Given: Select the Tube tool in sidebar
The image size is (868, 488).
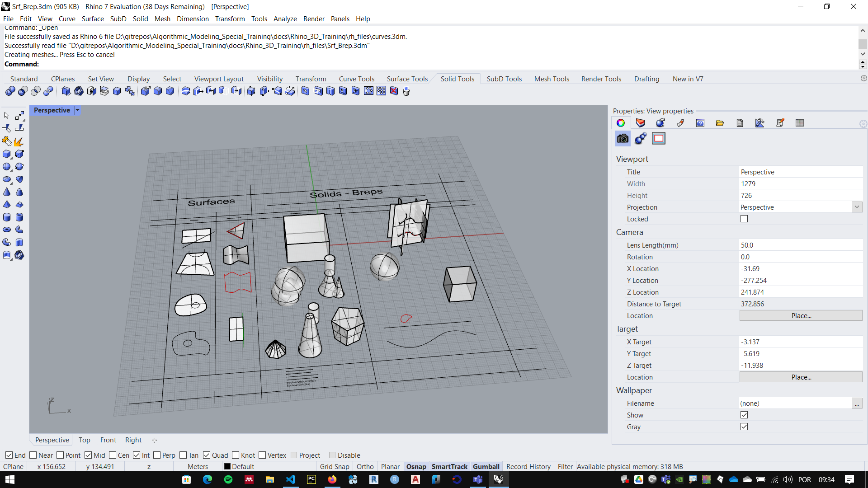Looking at the screenshot, I should pyautogui.click(x=19, y=217).
